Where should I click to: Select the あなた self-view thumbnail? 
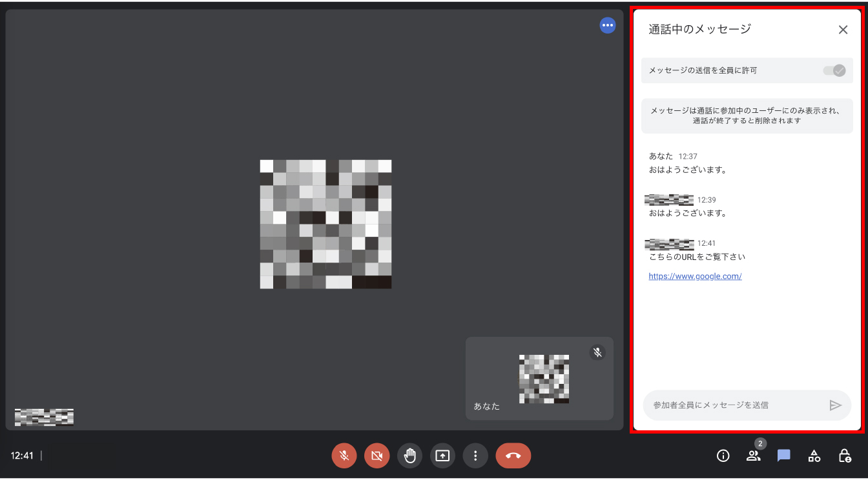pyautogui.click(x=539, y=379)
